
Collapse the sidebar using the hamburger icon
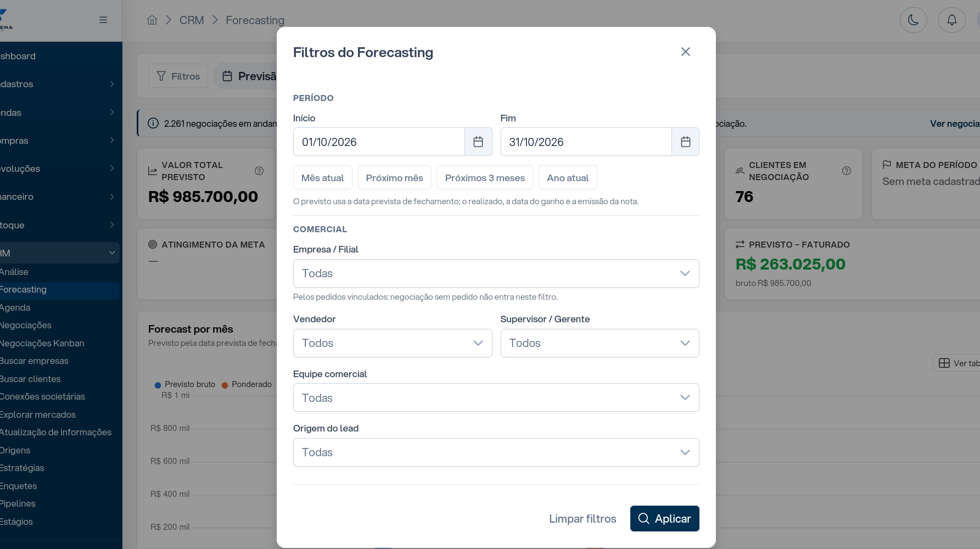pyautogui.click(x=103, y=20)
